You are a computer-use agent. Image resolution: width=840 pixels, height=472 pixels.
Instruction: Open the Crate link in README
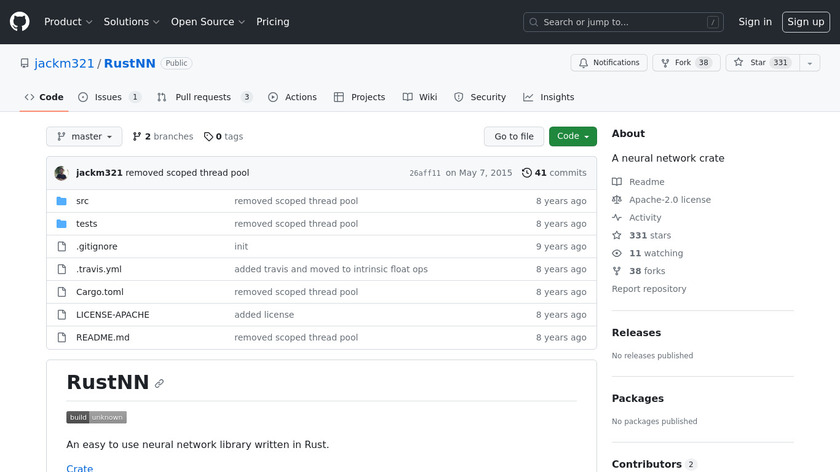(80, 467)
